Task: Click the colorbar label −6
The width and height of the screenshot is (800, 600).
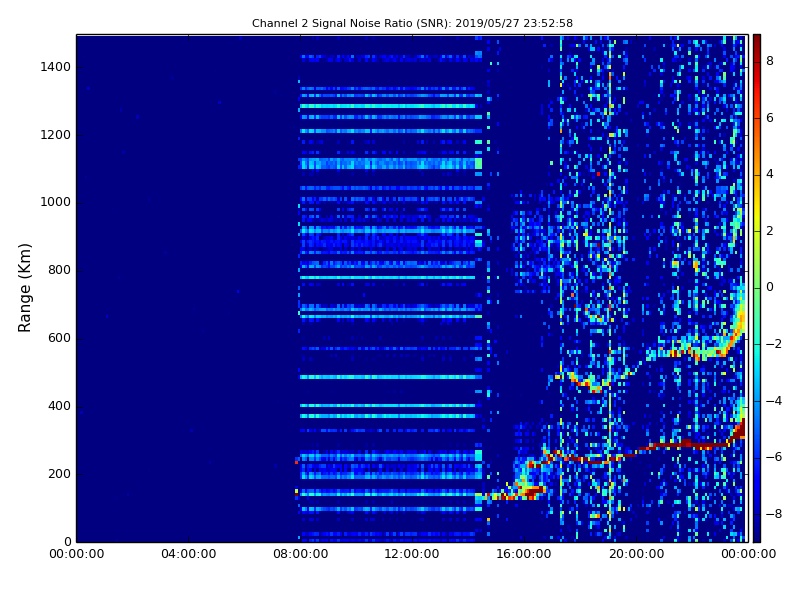Action: pos(773,457)
